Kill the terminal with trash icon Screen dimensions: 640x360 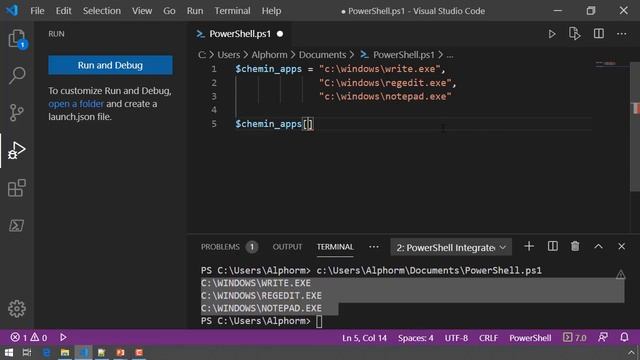(x=575, y=246)
